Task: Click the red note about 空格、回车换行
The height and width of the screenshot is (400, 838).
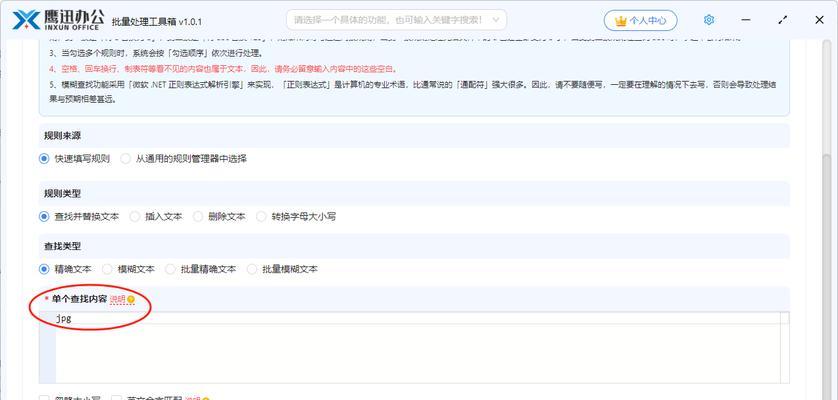Action: [x=223, y=69]
